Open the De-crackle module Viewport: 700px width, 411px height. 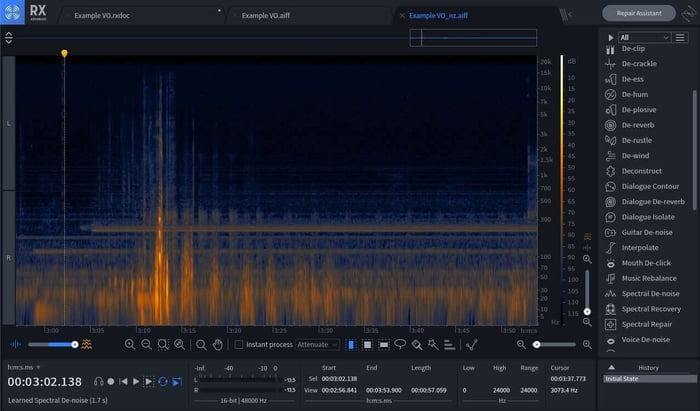(x=639, y=64)
